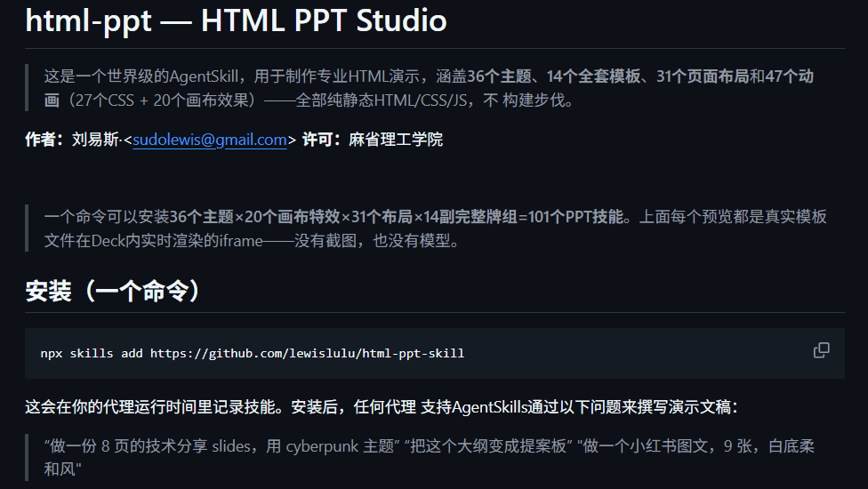Click the html-ppt — HTML PPT Studio heading
This screenshot has height=489, width=868.
tap(236, 20)
